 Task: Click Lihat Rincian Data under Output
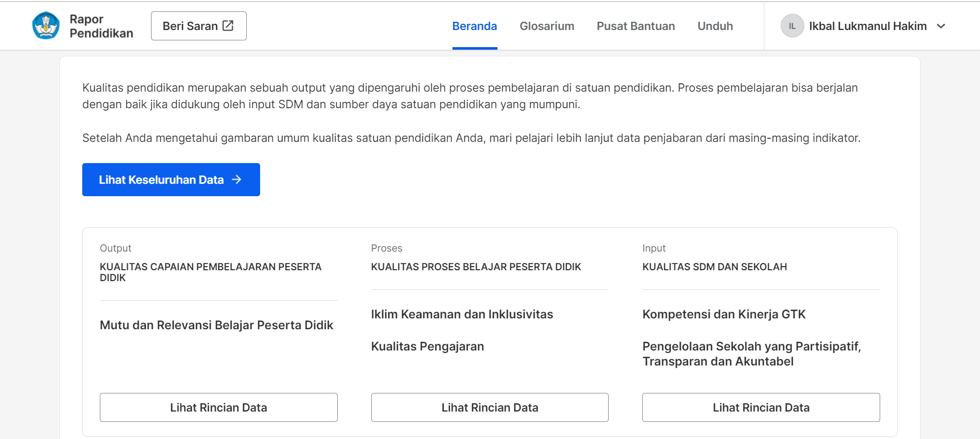218,407
